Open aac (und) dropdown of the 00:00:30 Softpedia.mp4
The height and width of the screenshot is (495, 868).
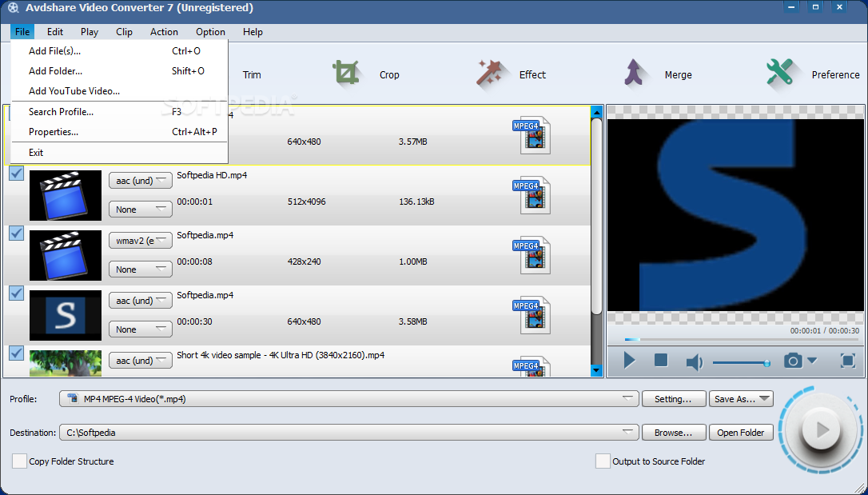pyautogui.click(x=141, y=300)
